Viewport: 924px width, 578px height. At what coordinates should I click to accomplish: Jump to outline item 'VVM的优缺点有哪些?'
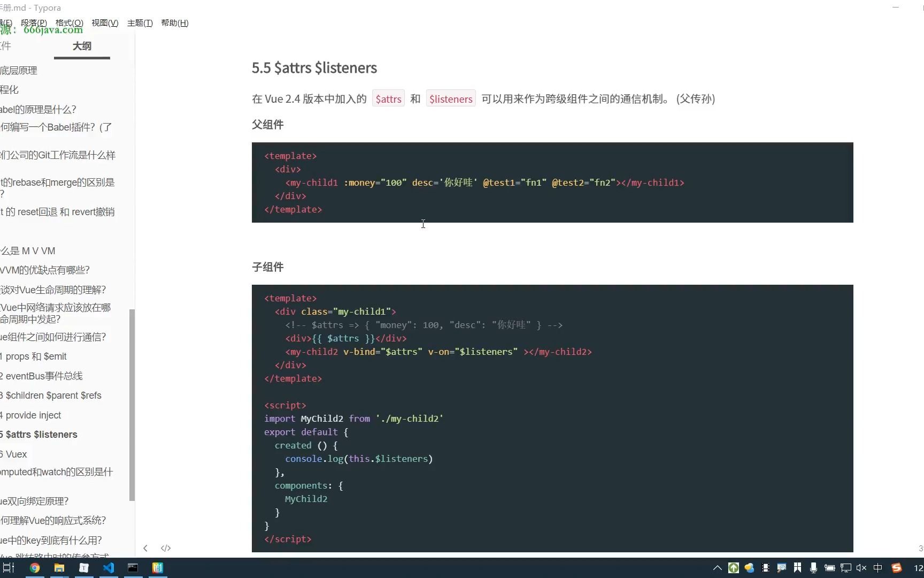point(45,270)
